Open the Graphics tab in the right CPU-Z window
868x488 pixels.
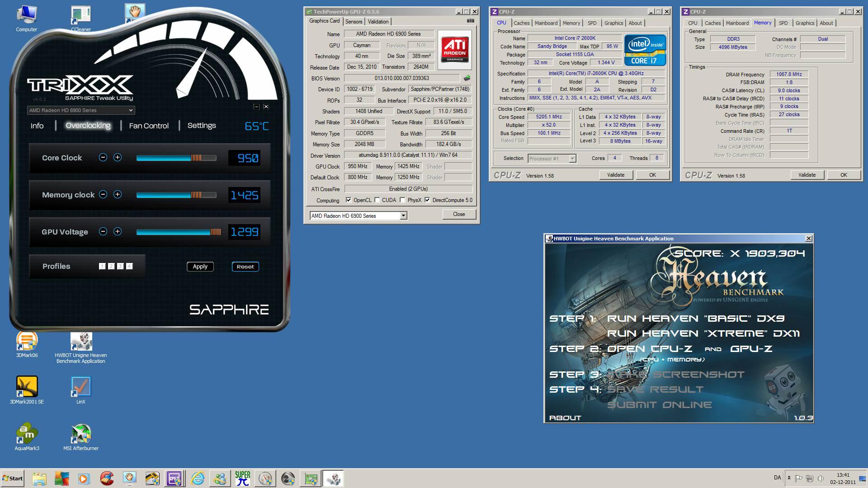[x=805, y=23]
